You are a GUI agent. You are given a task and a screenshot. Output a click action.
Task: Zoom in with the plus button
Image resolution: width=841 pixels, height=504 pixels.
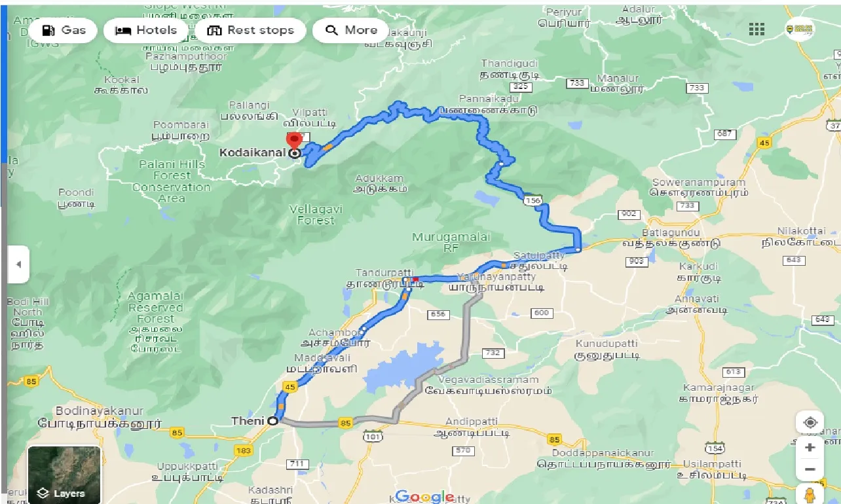click(x=810, y=447)
